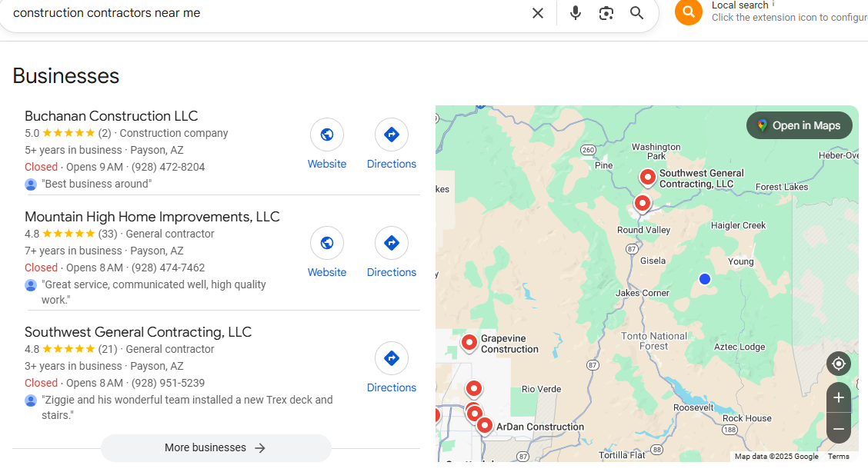Open Mountain High Home Improvements website
Screen dimensions: 868x472
[327, 252]
